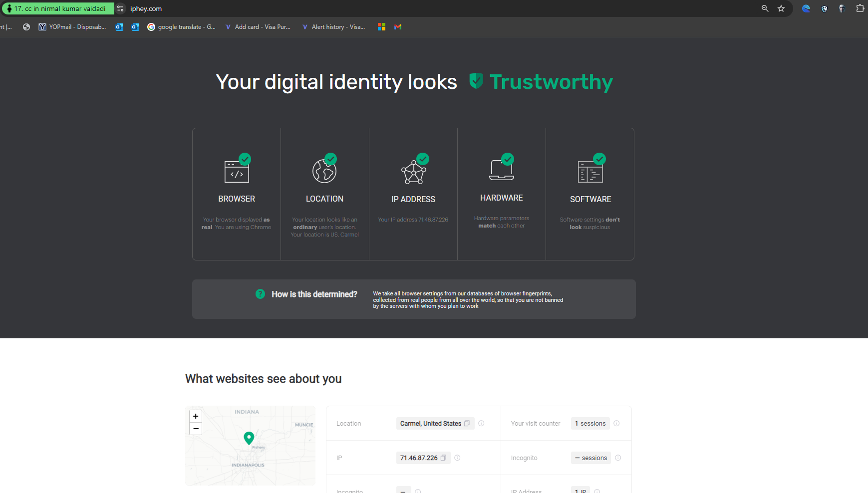
Task: Show info for the Location row
Action: pyautogui.click(x=481, y=423)
